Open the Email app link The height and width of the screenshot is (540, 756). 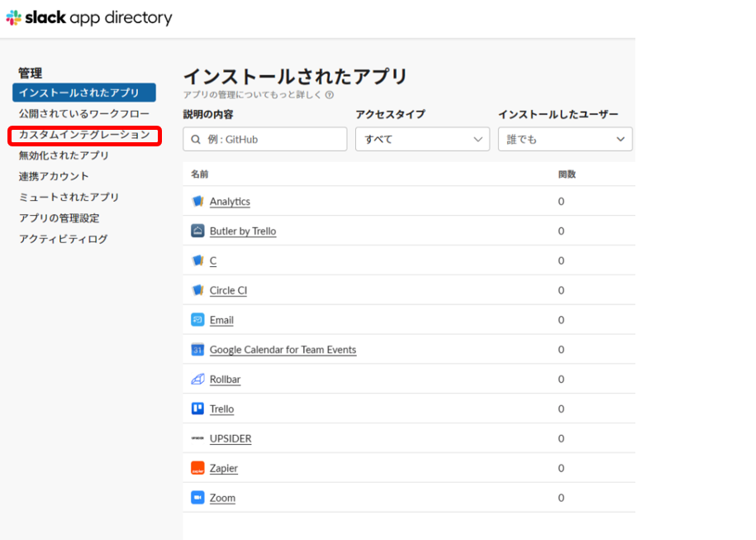(x=221, y=320)
